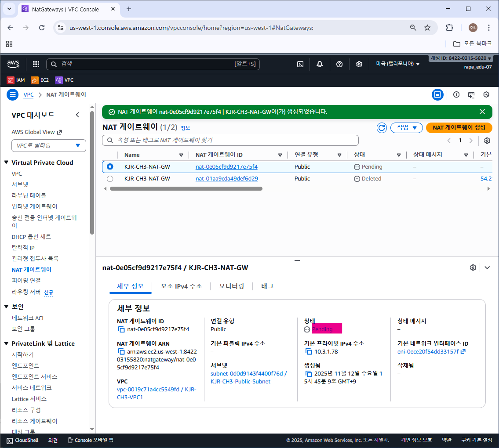This screenshot has height=448, width=499.
Task: Open link nat-0e05cf9d9217e75f4 in table
Action: pos(226,166)
